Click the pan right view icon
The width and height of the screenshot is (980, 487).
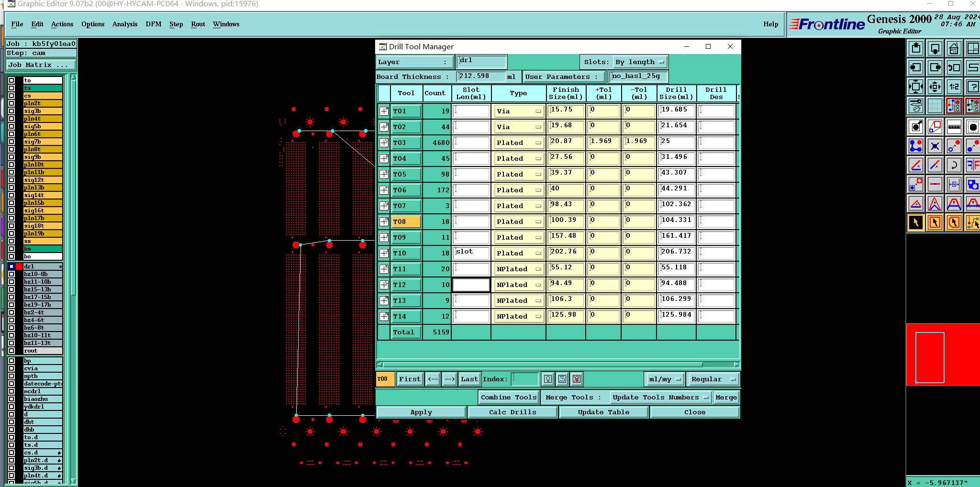(x=935, y=67)
